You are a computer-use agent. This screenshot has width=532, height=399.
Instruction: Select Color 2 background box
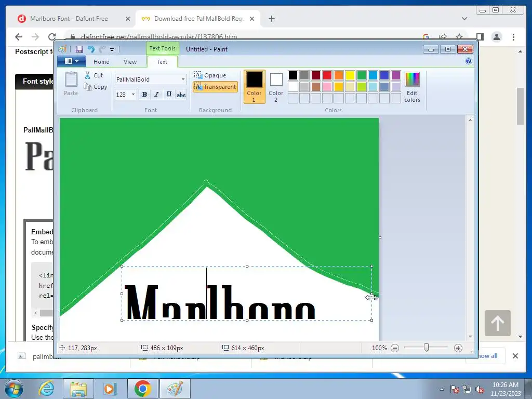coord(276,87)
